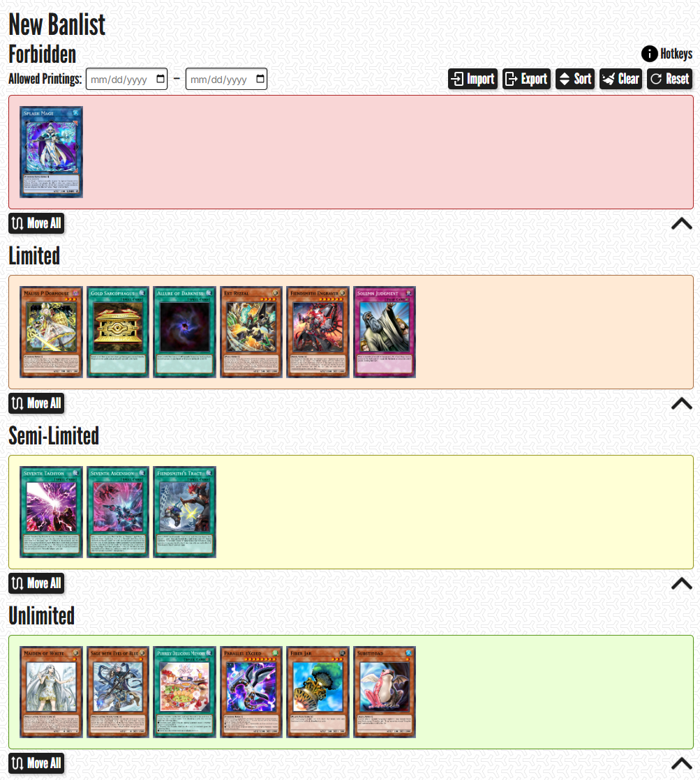Sort the banlist cards

pos(575,79)
